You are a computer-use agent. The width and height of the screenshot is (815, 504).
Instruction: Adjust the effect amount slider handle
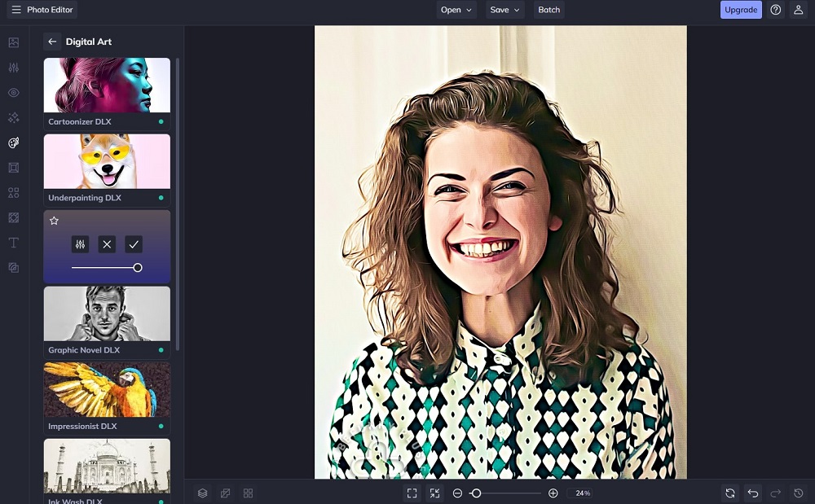pyautogui.click(x=137, y=268)
